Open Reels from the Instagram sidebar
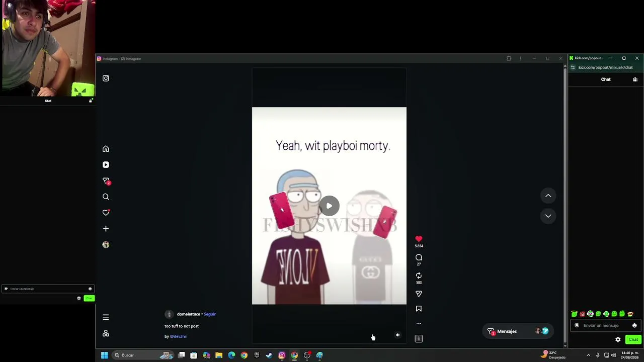This screenshot has height=362, width=644. 106,165
